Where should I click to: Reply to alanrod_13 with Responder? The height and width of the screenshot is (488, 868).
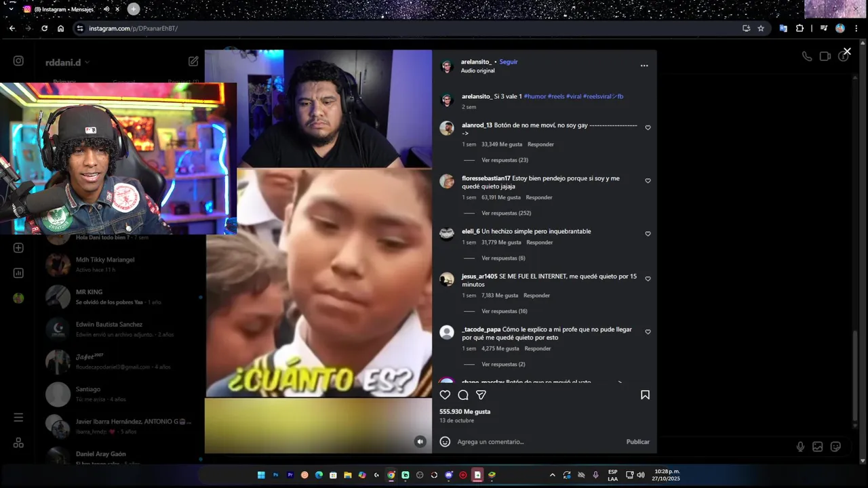pos(540,144)
